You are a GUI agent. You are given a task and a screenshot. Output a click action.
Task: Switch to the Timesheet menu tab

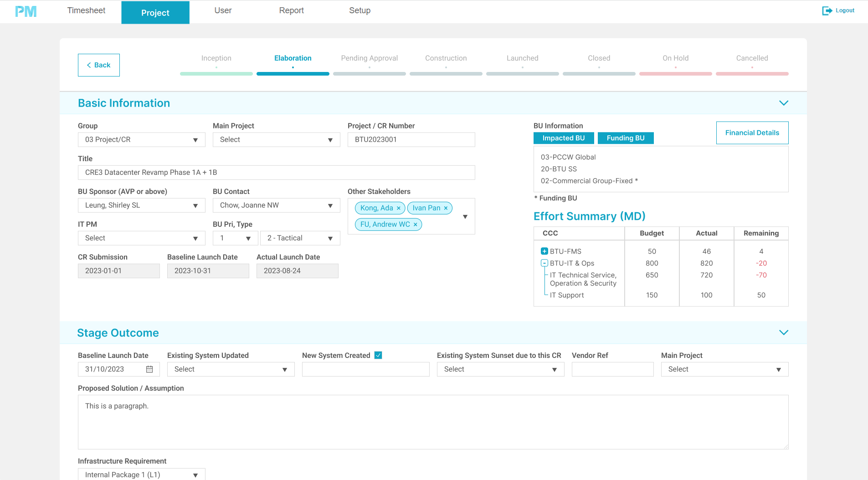pyautogui.click(x=86, y=10)
